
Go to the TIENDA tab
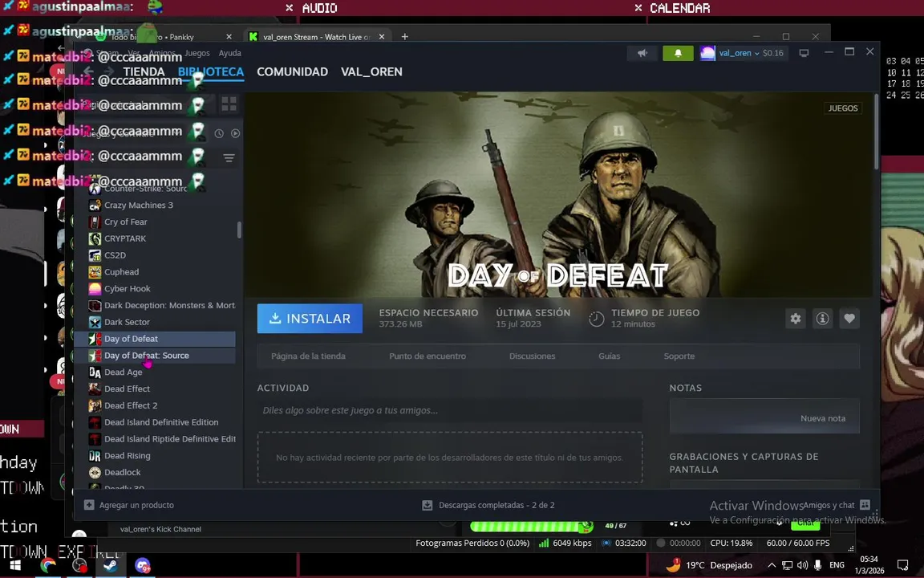(x=144, y=72)
